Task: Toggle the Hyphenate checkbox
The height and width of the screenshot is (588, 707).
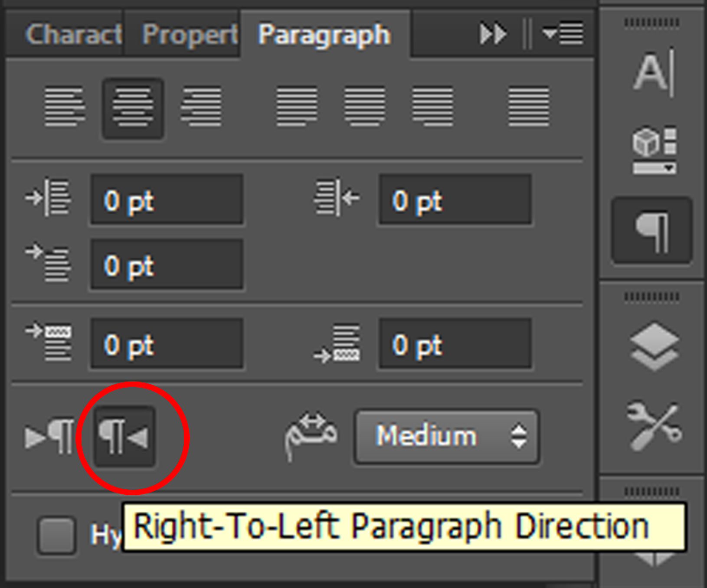Action: tap(56, 535)
